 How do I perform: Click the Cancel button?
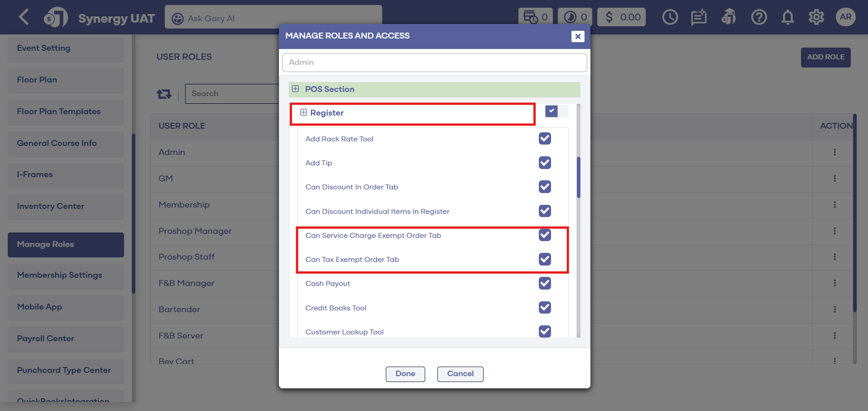click(x=460, y=374)
